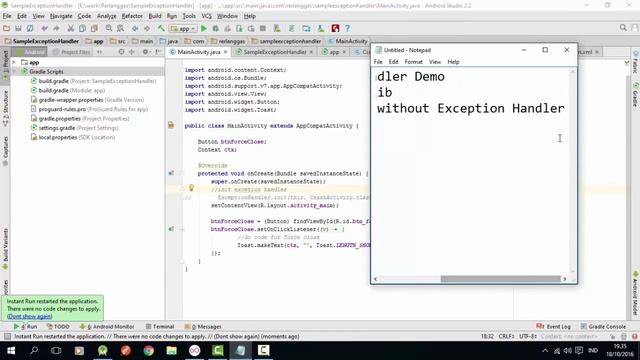Switch to the MainActivity.java editor tab
Image resolution: width=640 pixels, height=360 pixels.
pos(198,52)
